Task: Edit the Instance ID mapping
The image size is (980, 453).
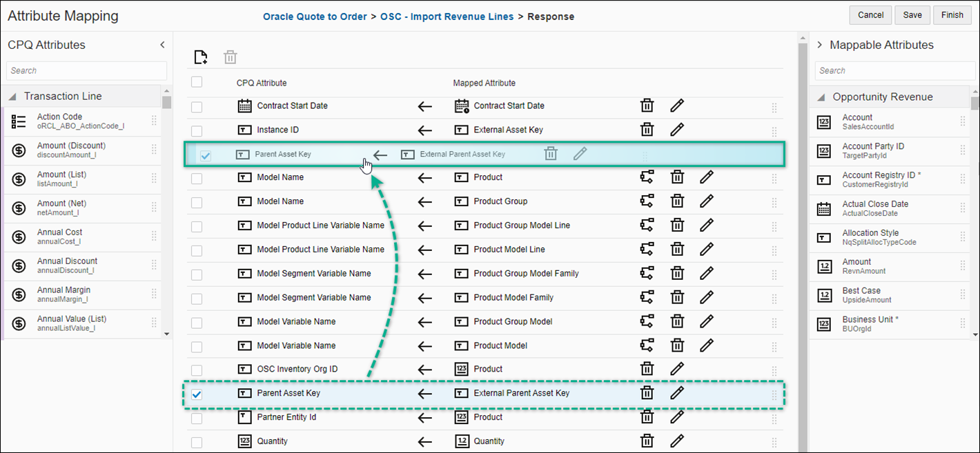Action: click(x=677, y=129)
